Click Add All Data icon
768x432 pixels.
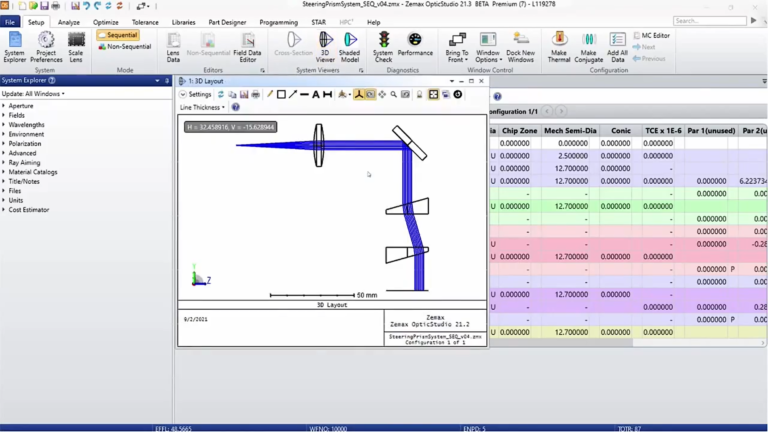click(617, 47)
